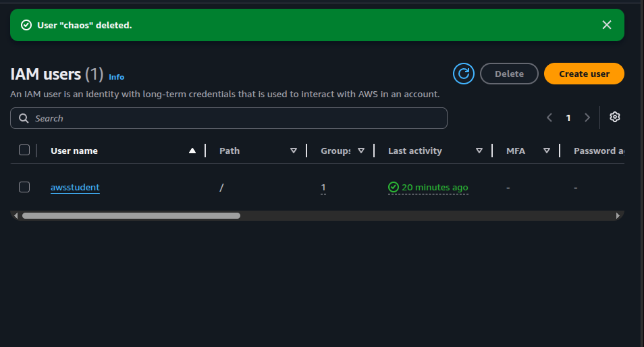Click the MFA column header text
The width and height of the screenshot is (644, 347).
[516, 151]
